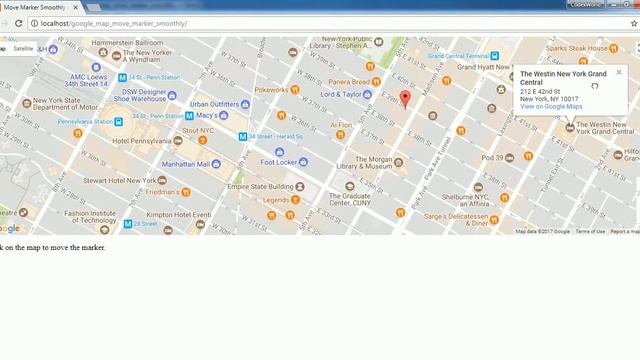Switch to Satellite map view
This screenshot has height=360, width=640.
tap(23, 49)
